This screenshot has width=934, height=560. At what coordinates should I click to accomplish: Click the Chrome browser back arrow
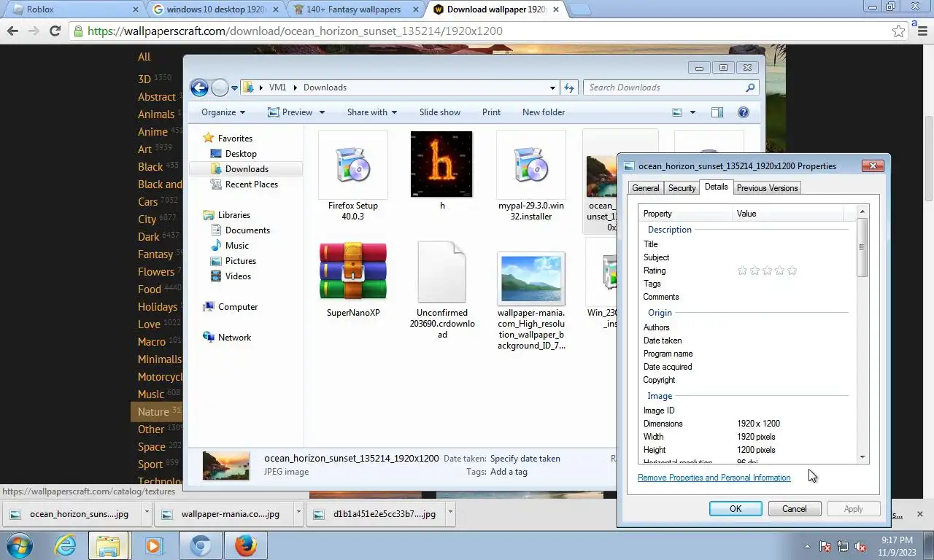coord(12,31)
